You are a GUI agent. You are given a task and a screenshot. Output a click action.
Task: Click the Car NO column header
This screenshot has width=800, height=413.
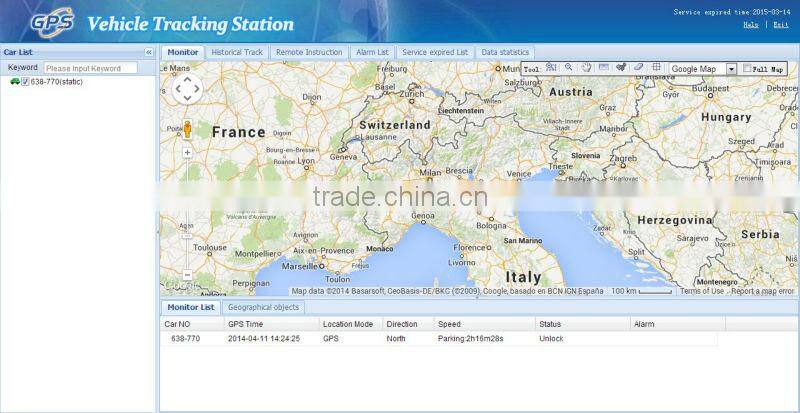192,324
